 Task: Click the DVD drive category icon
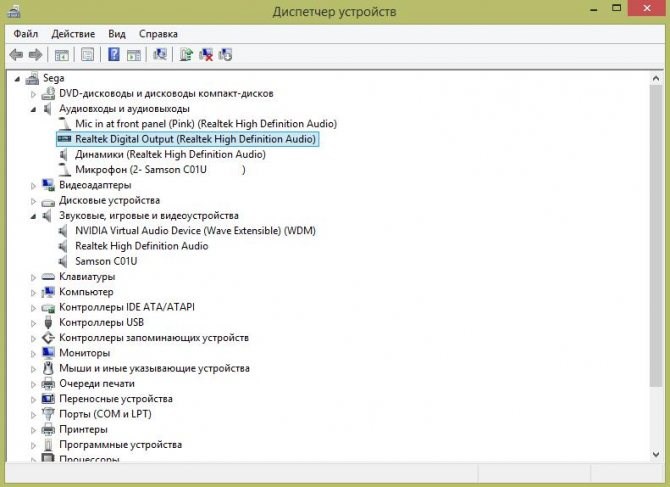pyautogui.click(x=48, y=94)
